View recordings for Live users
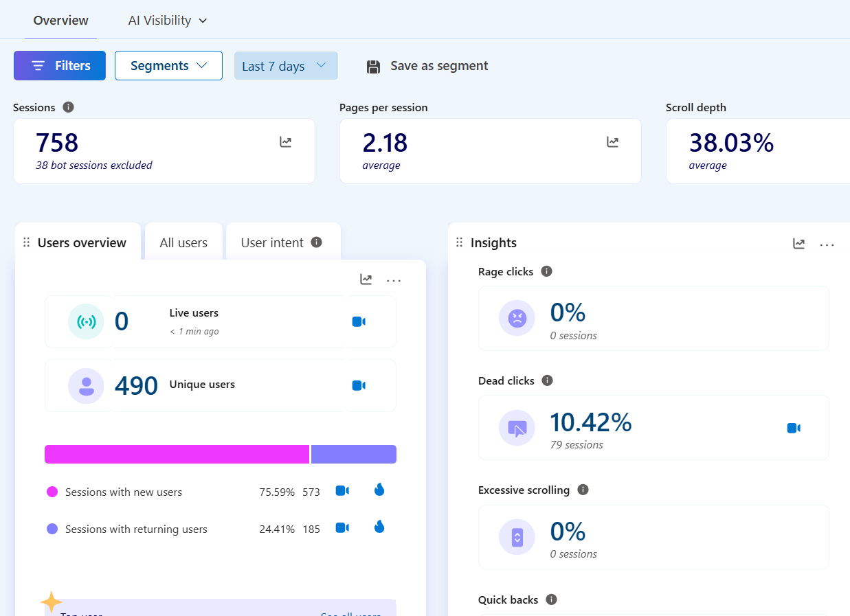The image size is (850, 616). click(359, 321)
